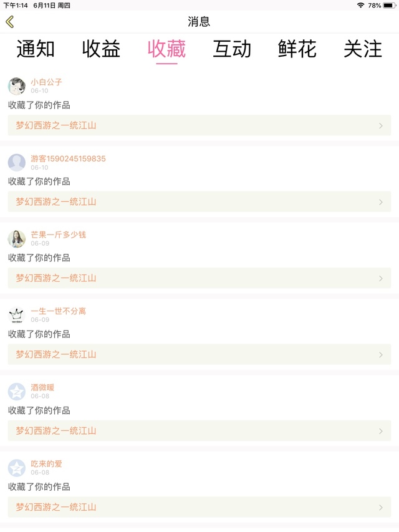Open 小白公子's profile avatar
Viewport: 399px width, 532px height.
pyautogui.click(x=17, y=86)
